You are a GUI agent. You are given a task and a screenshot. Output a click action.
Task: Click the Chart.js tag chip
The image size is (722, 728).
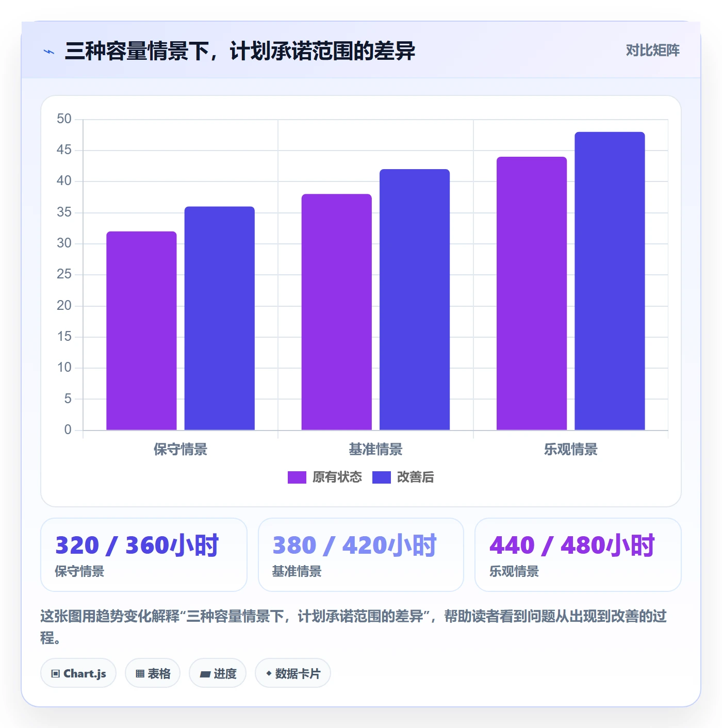click(78, 673)
